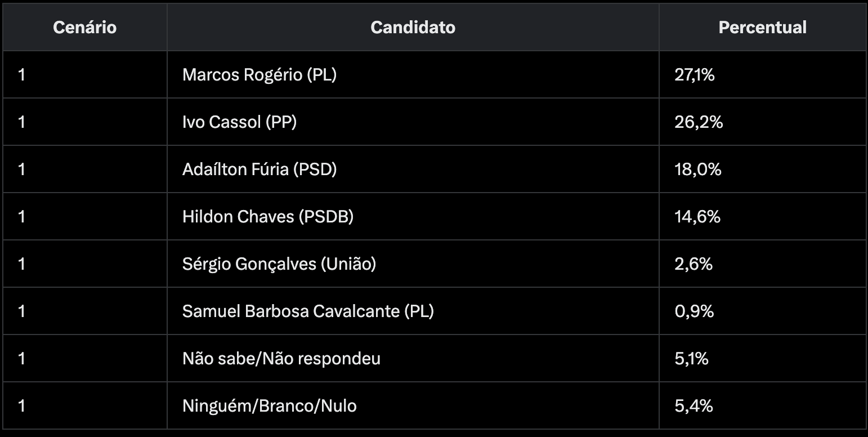Select the 14,6% percentage cell
The height and width of the screenshot is (437, 868).
point(697,217)
